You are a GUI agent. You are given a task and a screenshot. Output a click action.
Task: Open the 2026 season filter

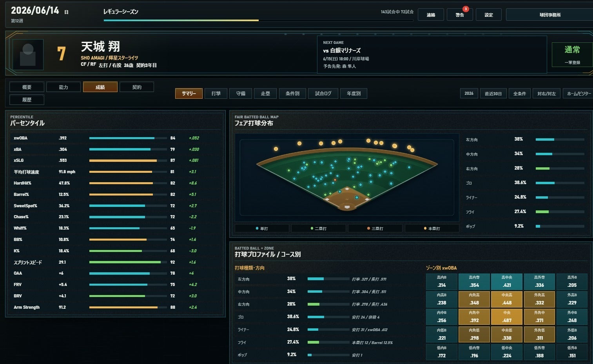[x=469, y=93]
